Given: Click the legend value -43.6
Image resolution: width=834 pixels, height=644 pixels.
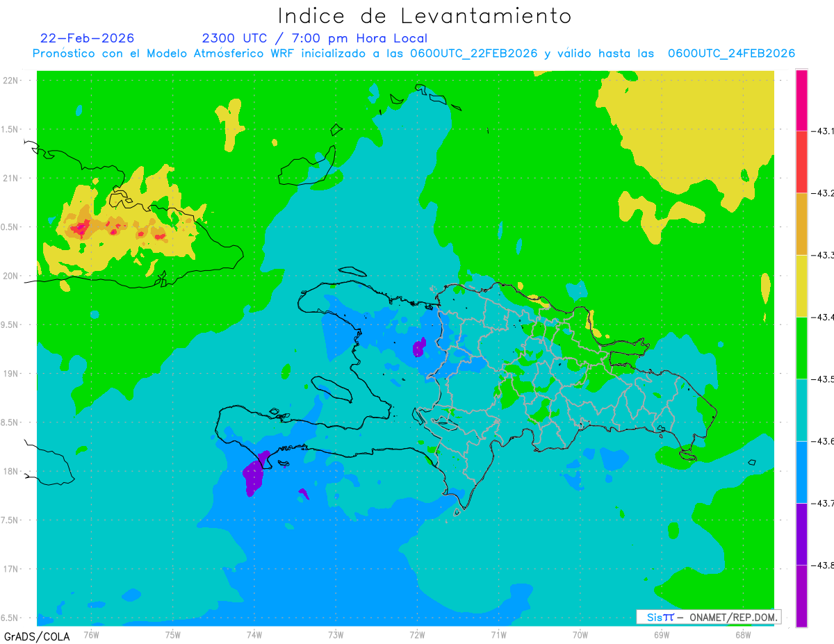Looking at the screenshot, I should pos(824,441).
